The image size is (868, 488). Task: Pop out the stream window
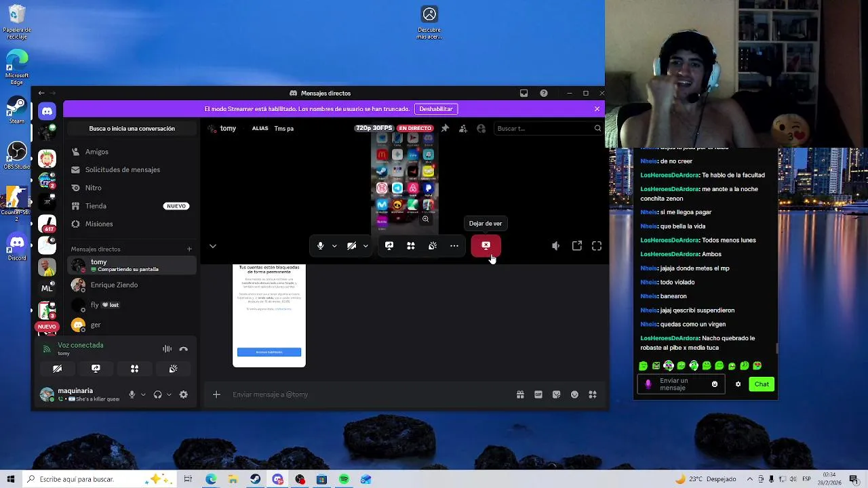(x=577, y=246)
